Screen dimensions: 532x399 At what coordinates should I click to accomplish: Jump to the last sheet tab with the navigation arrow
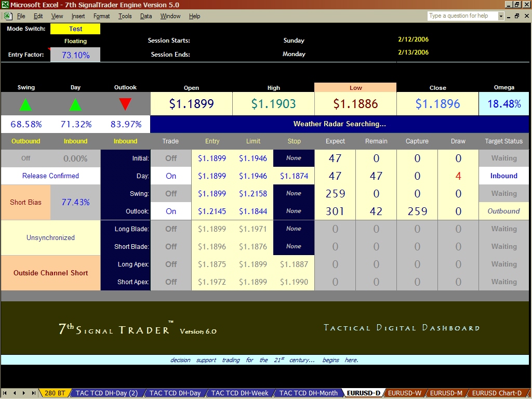tap(33, 393)
